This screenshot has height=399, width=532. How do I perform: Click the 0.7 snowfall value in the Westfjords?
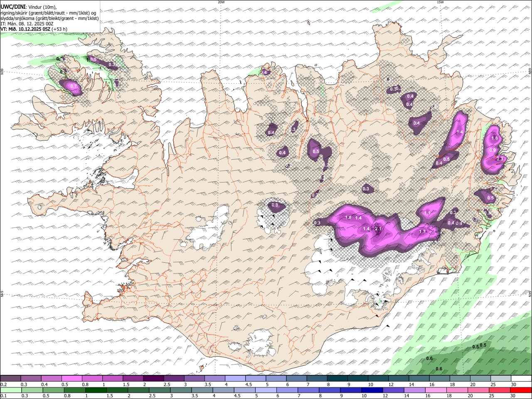pyautogui.click(x=74, y=86)
